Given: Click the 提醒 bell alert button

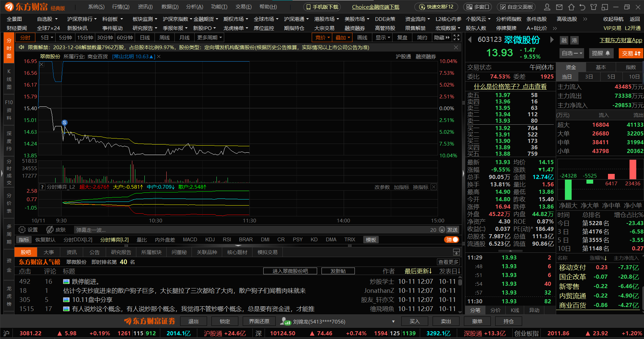Looking at the screenshot, I should click(601, 53).
